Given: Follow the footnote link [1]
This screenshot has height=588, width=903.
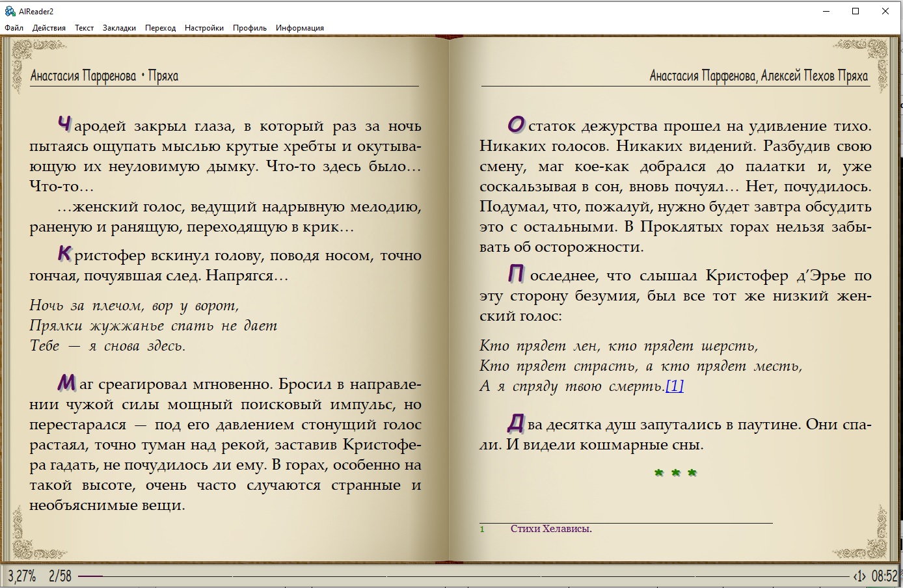Looking at the screenshot, I should click(675, 386).
